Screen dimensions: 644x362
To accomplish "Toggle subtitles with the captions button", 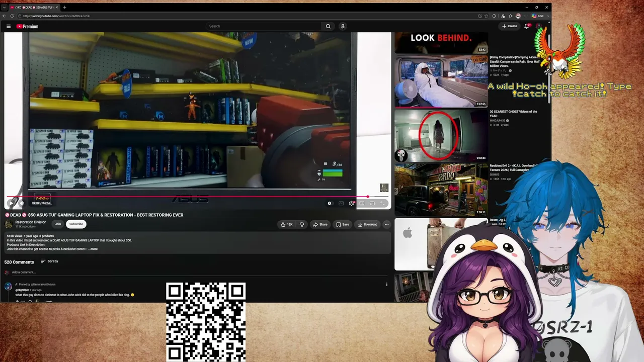I will [341, 203].
